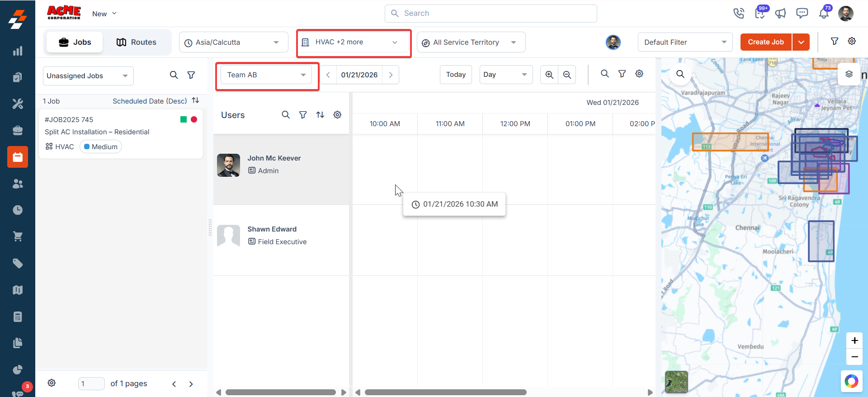Click scheduler toolbar search magnifier
Screen dimensions: 868x397
pos(605,74)
